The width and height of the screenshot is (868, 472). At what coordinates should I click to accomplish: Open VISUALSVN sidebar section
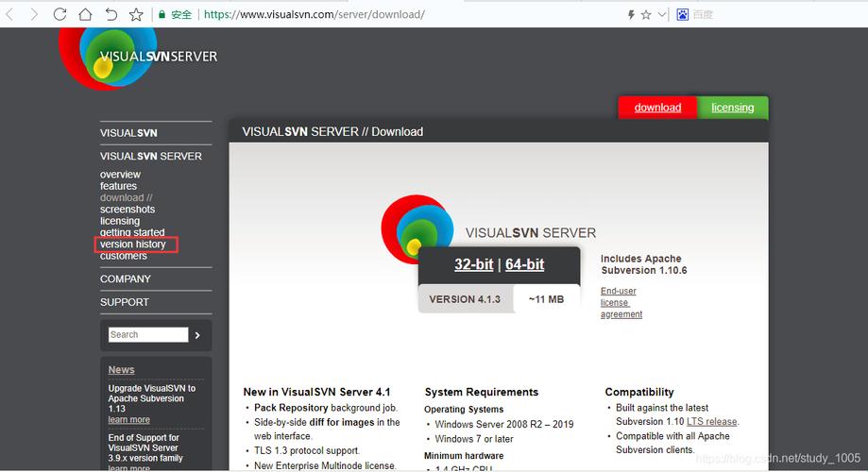[x=128, y=133]
